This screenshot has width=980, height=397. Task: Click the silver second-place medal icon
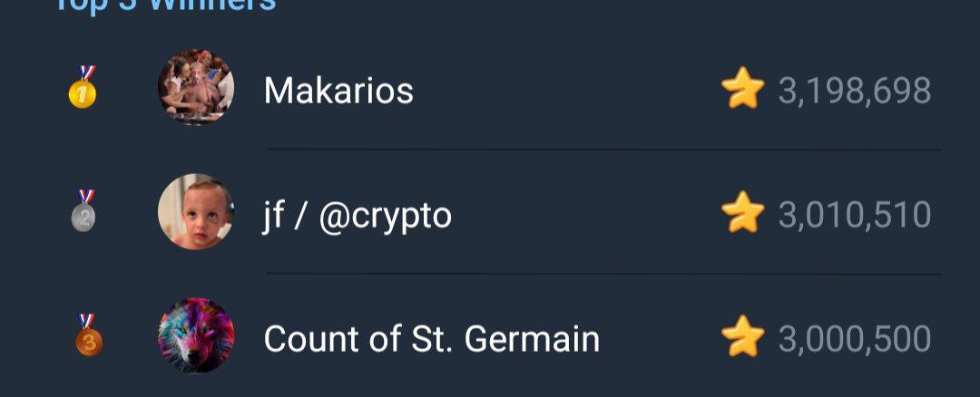[84, 212]
